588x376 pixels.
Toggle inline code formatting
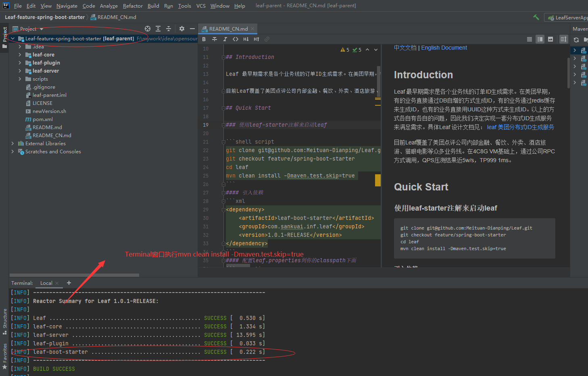tap(236, 39)
